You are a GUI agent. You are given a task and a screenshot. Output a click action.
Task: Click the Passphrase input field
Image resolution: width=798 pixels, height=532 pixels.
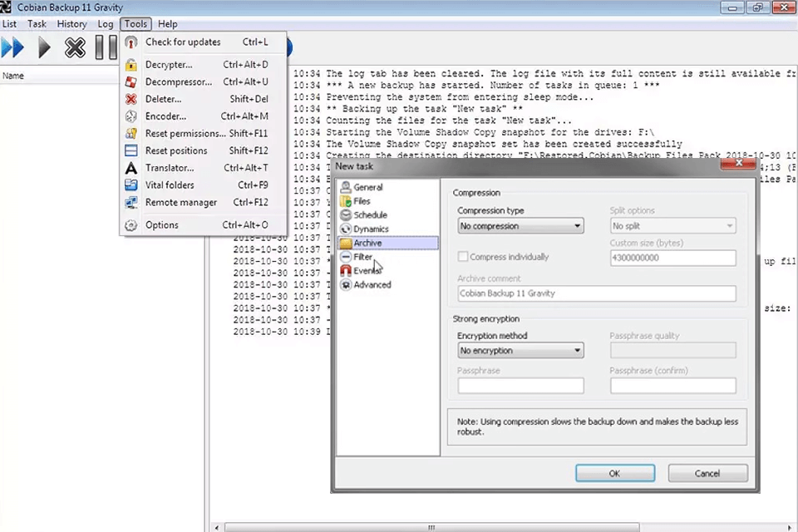pos(520,386)
